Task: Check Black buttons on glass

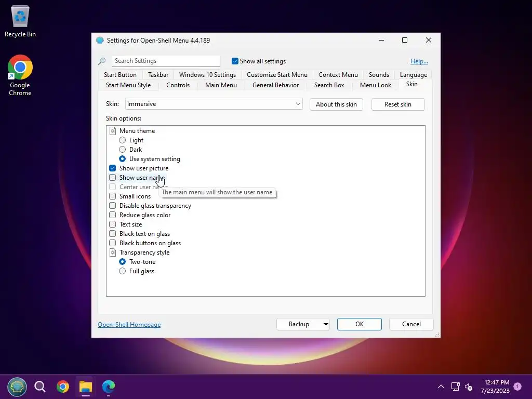Action: pos(113,243)
